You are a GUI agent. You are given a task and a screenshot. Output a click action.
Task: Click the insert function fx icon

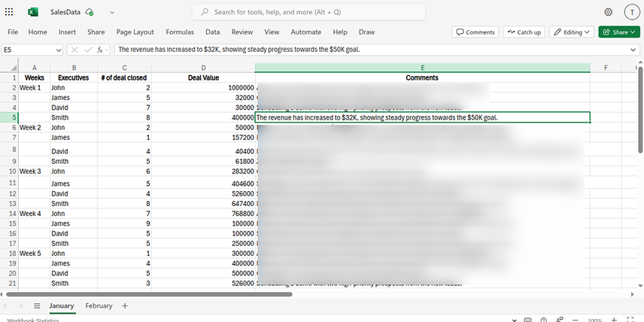pos(100,50)
